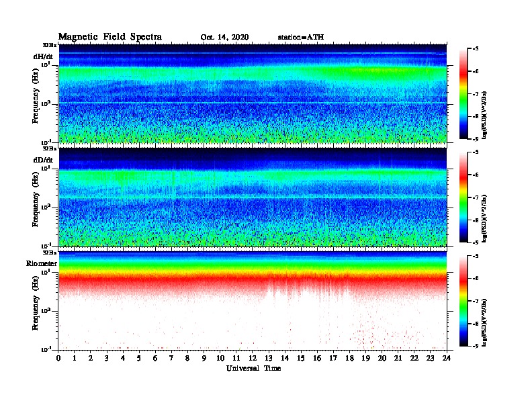
Task: Click hour 15 on the Universal Time axis
Action: [302, 359]
